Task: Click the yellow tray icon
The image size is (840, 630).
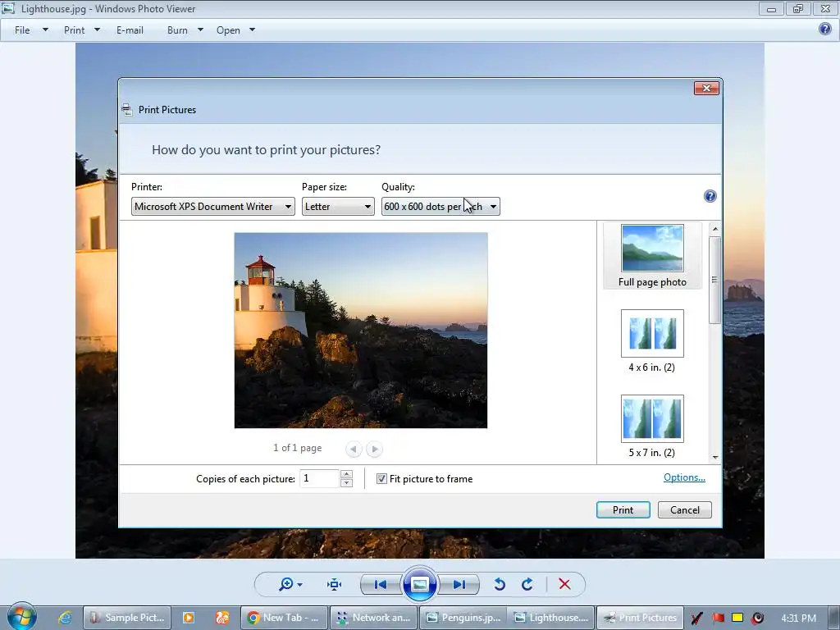Action: pos(737,618)
